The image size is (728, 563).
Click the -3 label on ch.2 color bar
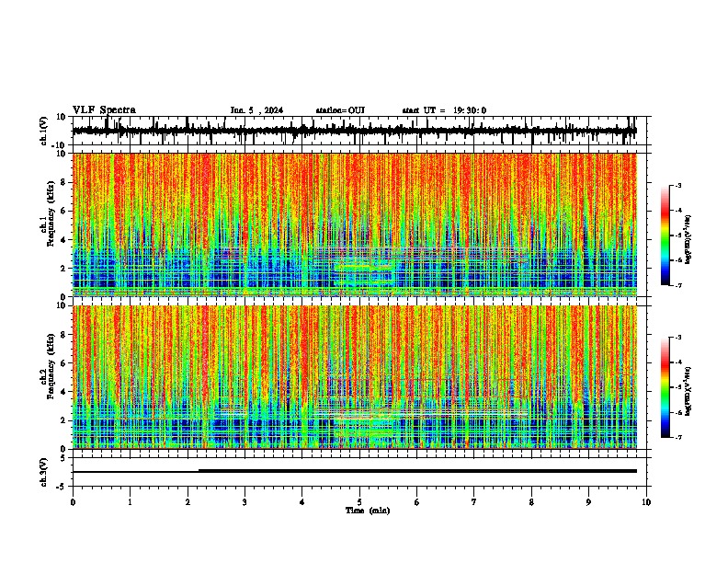point(678,338)
